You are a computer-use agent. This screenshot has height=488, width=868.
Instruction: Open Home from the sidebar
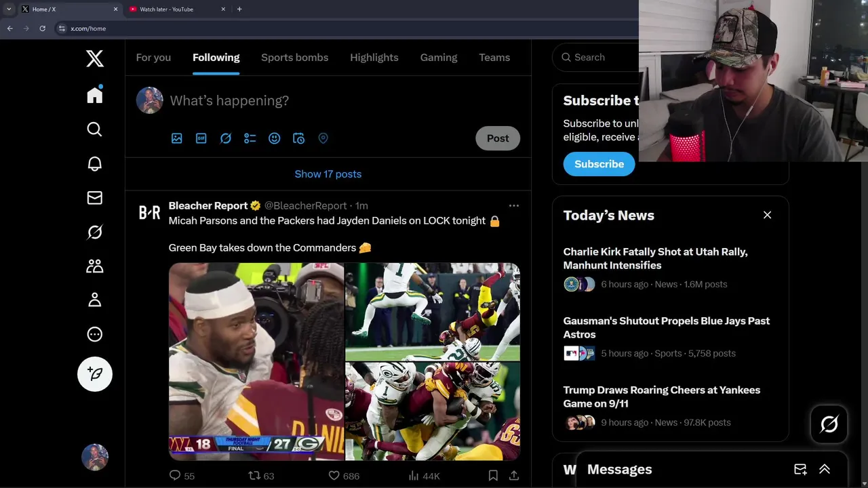tap(95, 95)
